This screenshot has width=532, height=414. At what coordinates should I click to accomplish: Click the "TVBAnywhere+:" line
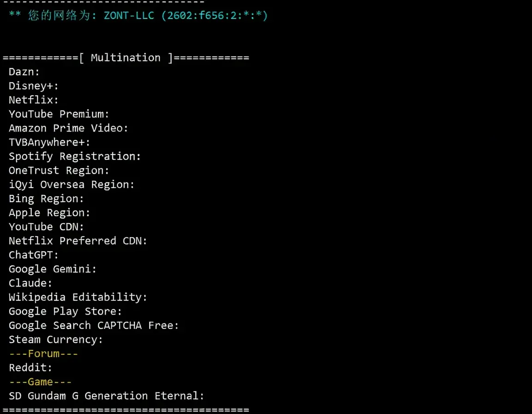tap(49, 142)
